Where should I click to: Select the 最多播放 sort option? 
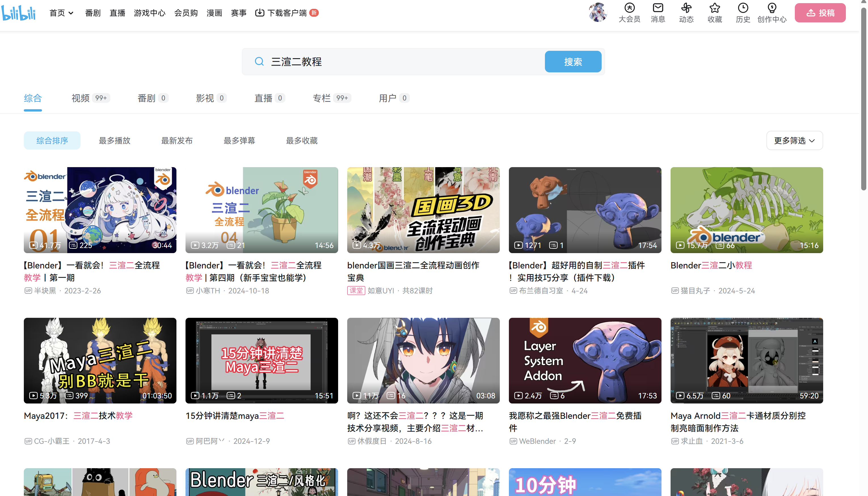click(x=114, y=140)
